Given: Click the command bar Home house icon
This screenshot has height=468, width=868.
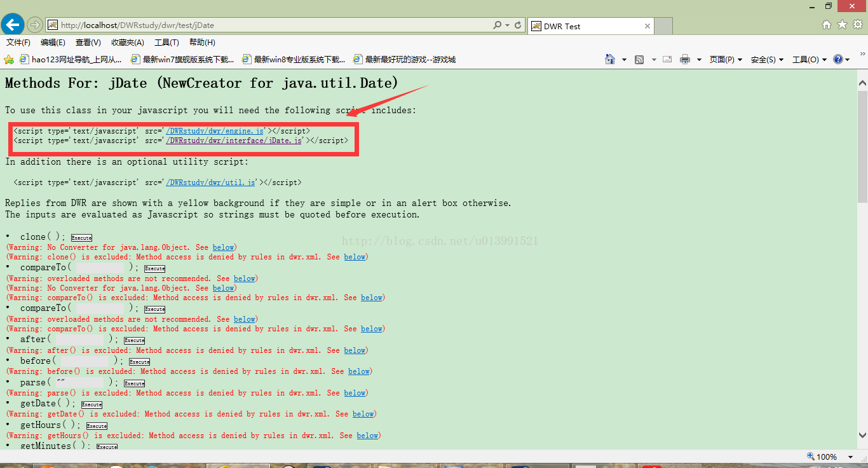Looking at the screenshot, I should pos(610,59).
